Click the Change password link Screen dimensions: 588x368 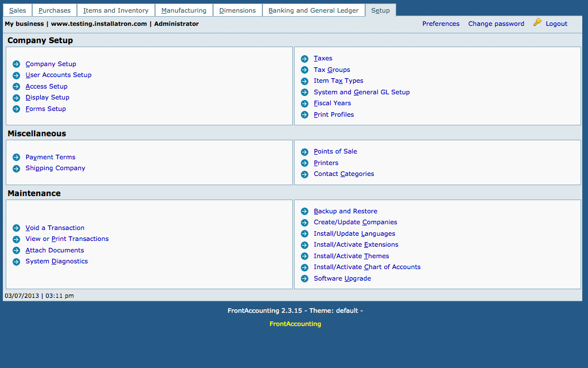(x=496, y=24)
